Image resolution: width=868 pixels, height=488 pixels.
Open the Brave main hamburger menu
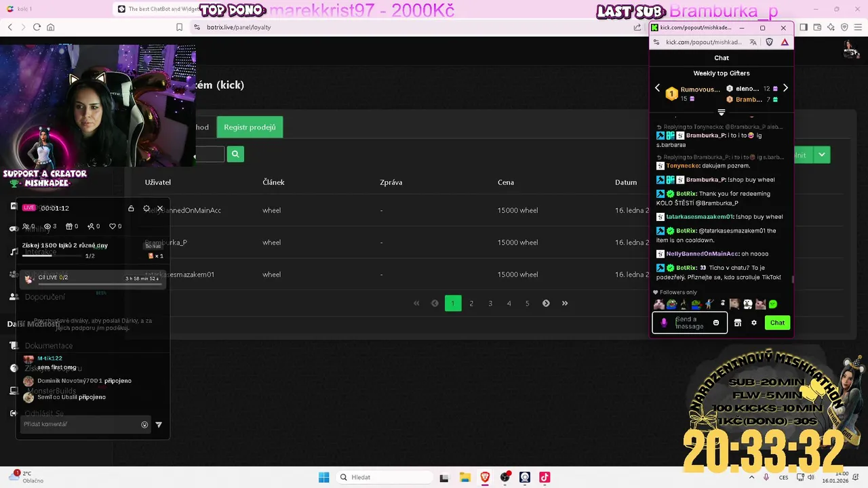click(858, 27)
